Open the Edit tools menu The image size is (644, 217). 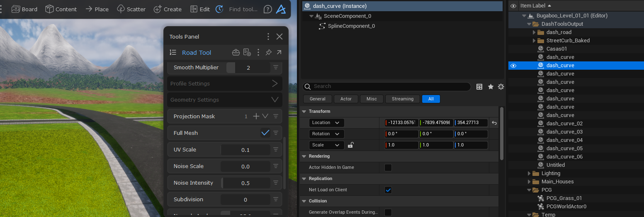200,9
